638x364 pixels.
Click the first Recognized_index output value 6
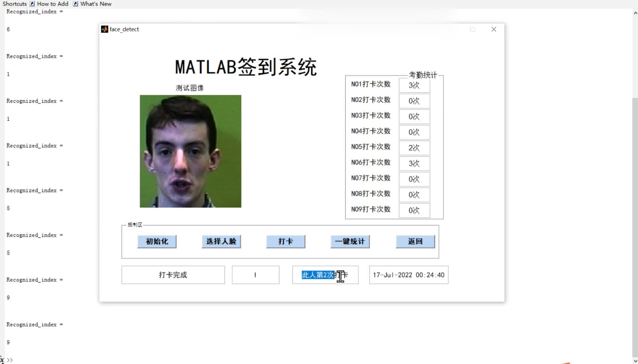(x=8, y=29)
